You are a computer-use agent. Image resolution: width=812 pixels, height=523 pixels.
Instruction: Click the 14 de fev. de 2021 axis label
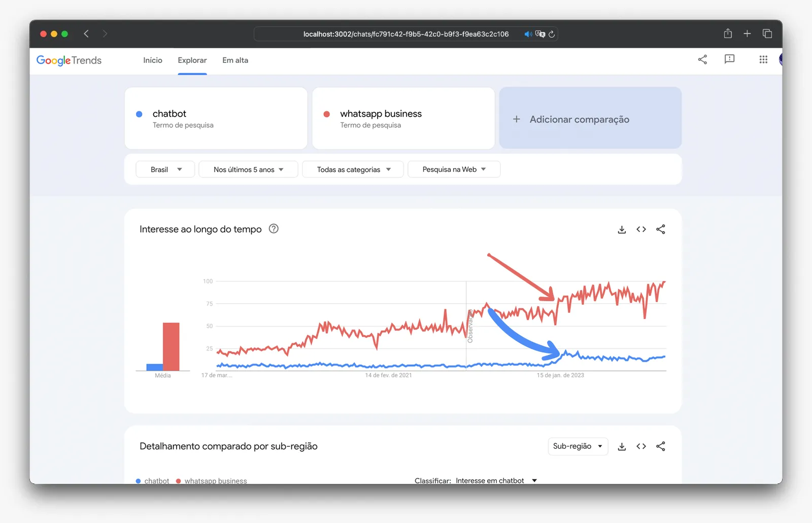coord(388,375)
